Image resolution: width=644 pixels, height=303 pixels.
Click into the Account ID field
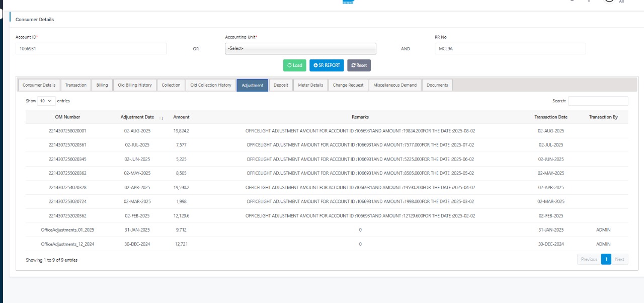point(91,48)
